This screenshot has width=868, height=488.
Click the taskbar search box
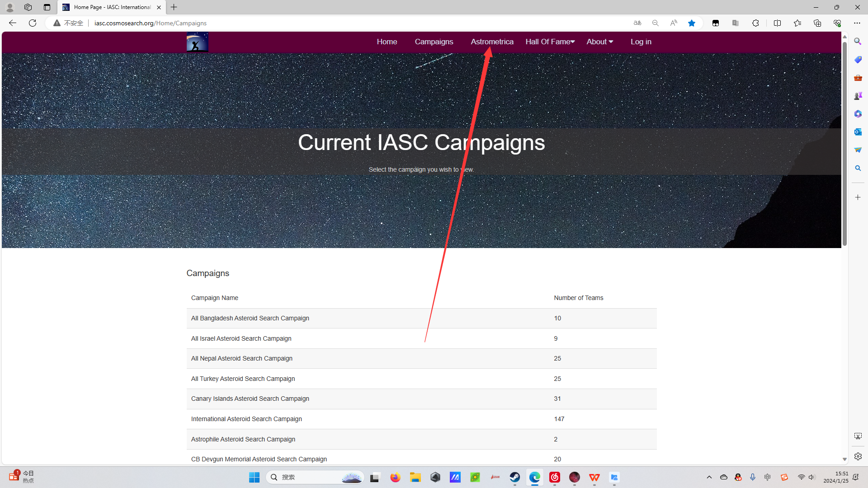315,477
